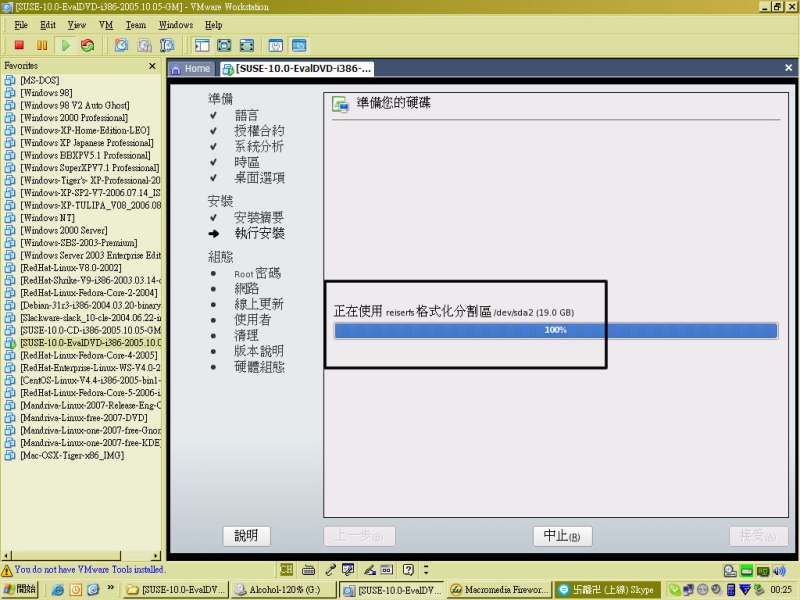Toggle the Favorites sidebar view icon

(202, 45)
